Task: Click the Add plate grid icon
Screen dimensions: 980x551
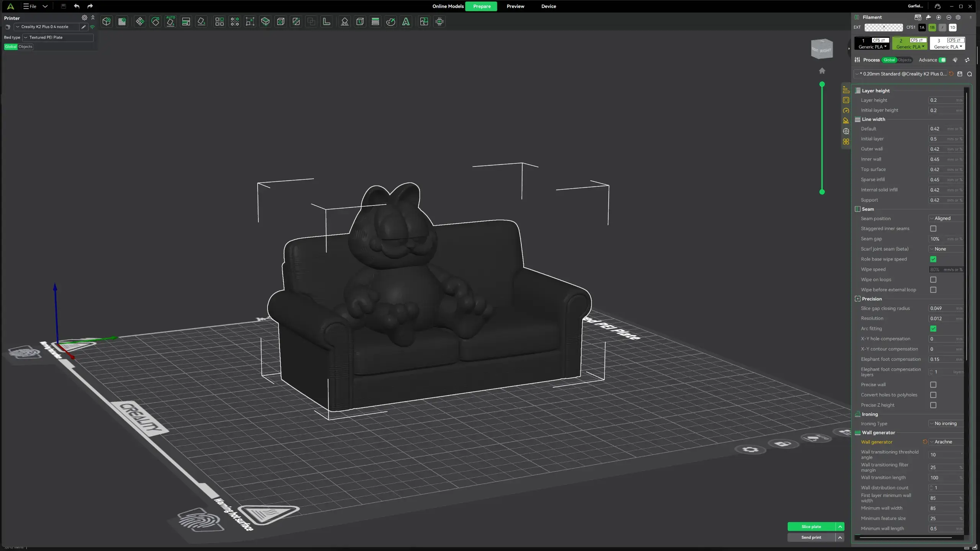Action: pyautogui.click(x=122, y=22)
